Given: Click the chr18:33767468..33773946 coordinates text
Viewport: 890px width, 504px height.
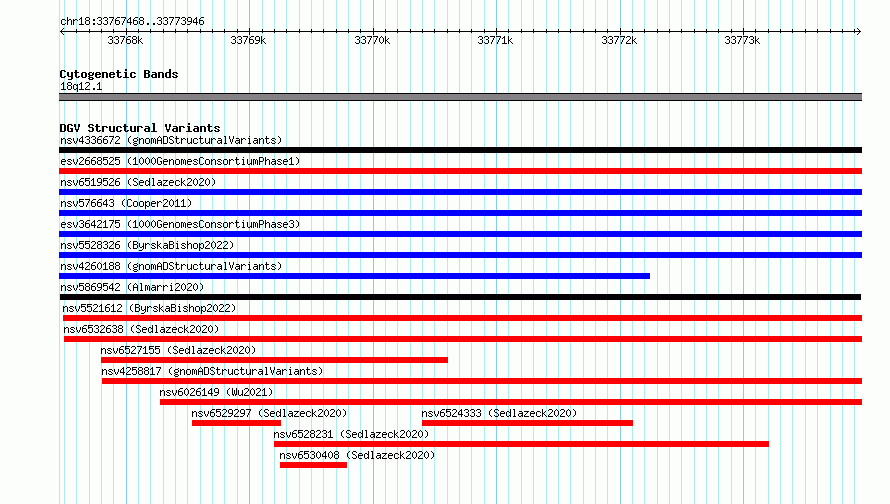Looking at the screenshot, I should 132,21.
